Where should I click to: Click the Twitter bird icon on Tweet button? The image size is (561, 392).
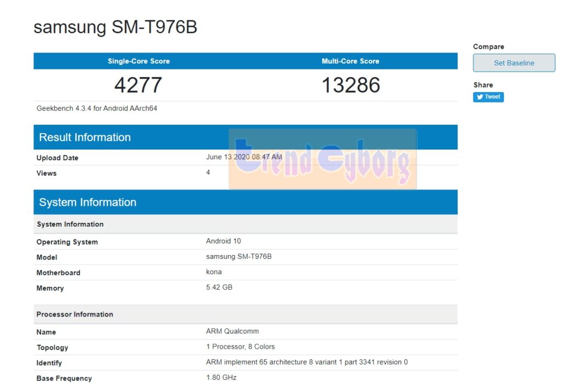click(479, 97)
